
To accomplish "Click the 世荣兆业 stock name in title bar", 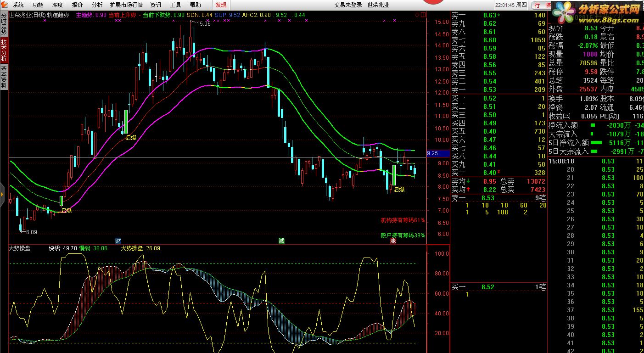I will coord(379,5).
